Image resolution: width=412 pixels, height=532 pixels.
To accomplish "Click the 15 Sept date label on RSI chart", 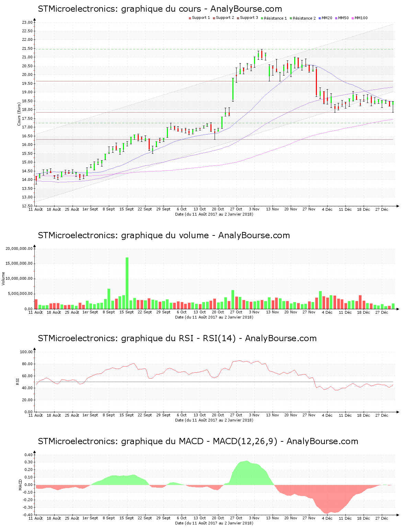I will 127,415.
